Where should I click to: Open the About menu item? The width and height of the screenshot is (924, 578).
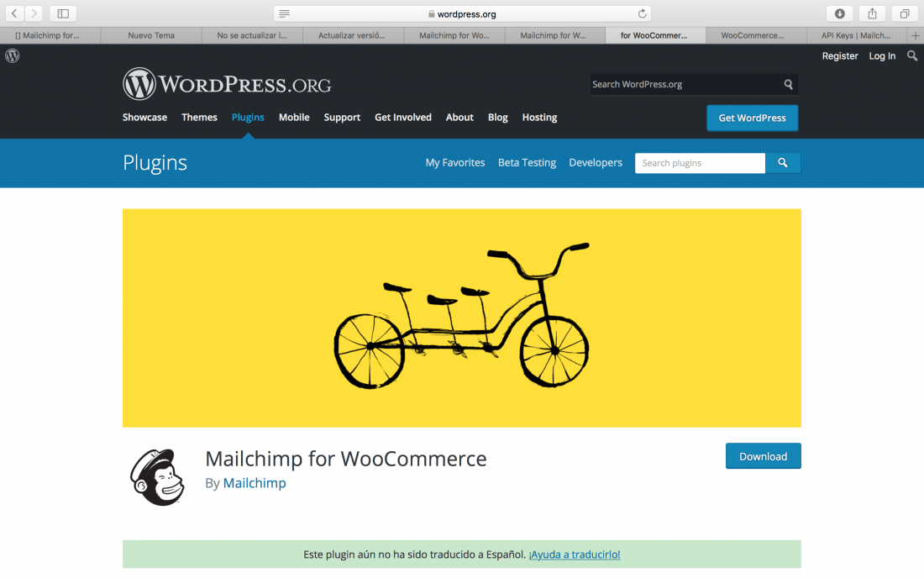pyautogui.click(x=459, y=118)
